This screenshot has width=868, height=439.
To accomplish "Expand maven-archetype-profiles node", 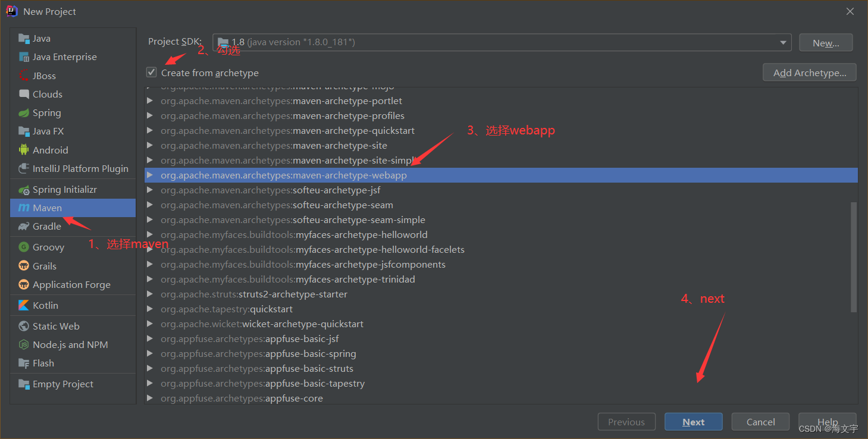I will coord(150,116).
